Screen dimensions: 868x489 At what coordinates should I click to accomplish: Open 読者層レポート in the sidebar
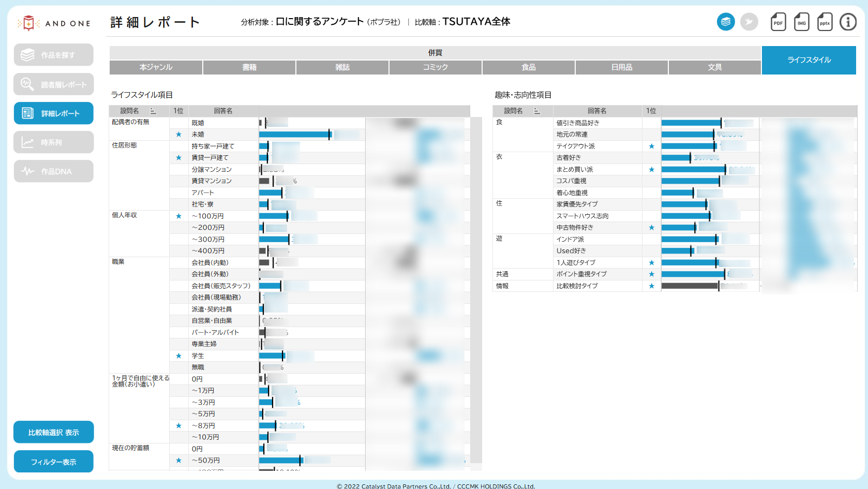(54, 84)
